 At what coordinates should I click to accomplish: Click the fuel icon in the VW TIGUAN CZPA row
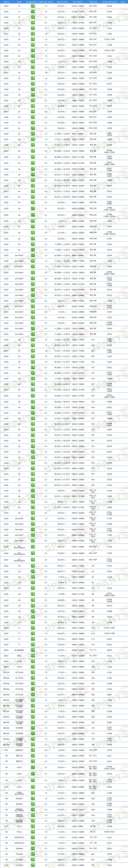pyautogui.click(x=33, y=854)
